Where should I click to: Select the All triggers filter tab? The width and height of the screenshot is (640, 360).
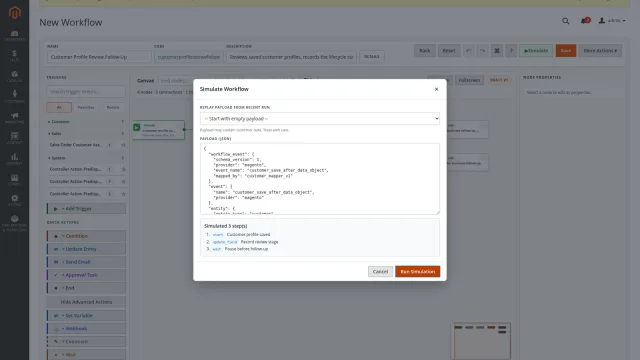tap(59, 107)
